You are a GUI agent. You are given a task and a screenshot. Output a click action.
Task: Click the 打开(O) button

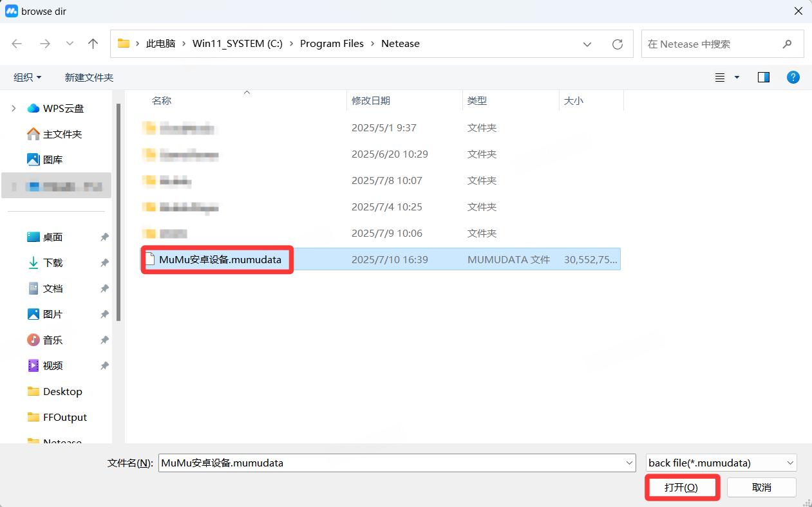[681, 488]
